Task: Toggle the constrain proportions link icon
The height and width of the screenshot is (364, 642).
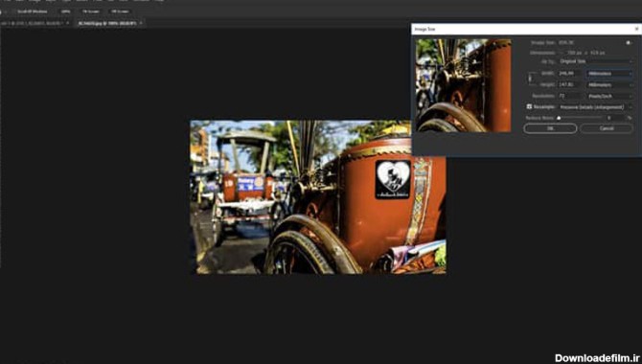Action: [530, 79]
